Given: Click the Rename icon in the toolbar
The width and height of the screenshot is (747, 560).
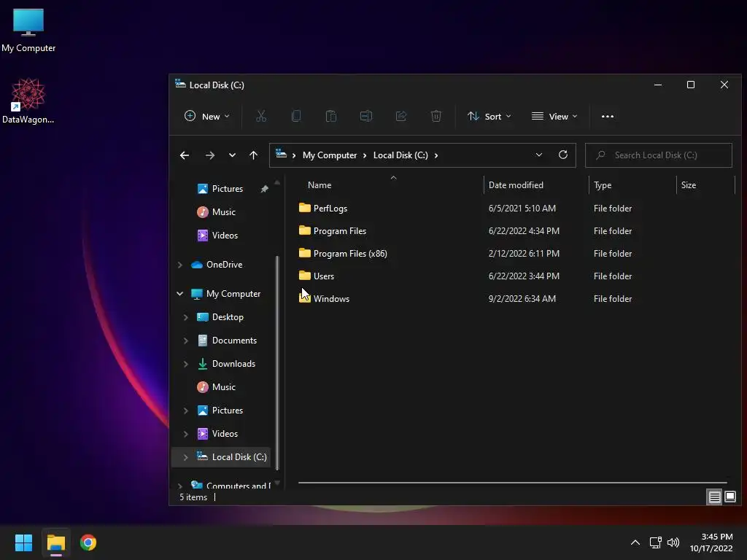Looking at the screenshot, I should 366,116.
